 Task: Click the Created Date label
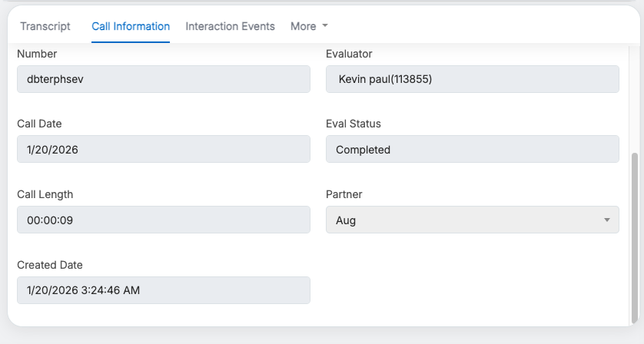point(49,265)
